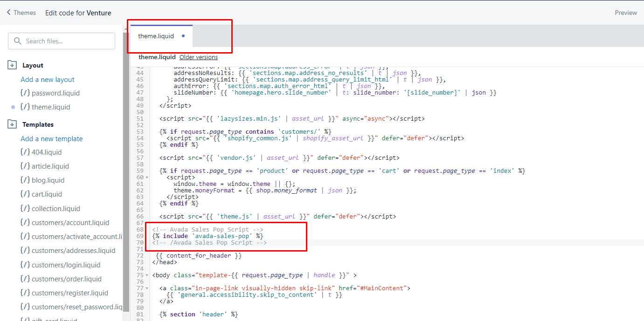This screenshot has height=321, width=644.
Task: Click Add a new layout link
Action: [x=48, y=80]
